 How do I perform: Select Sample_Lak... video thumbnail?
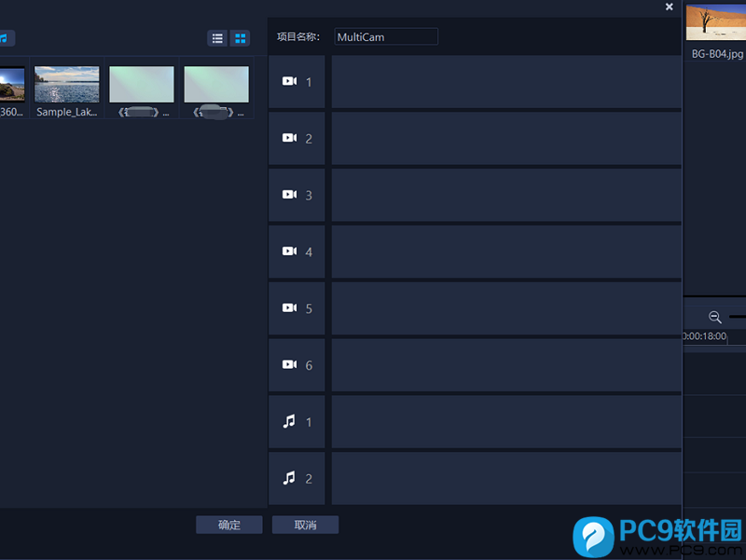[66, 84]
